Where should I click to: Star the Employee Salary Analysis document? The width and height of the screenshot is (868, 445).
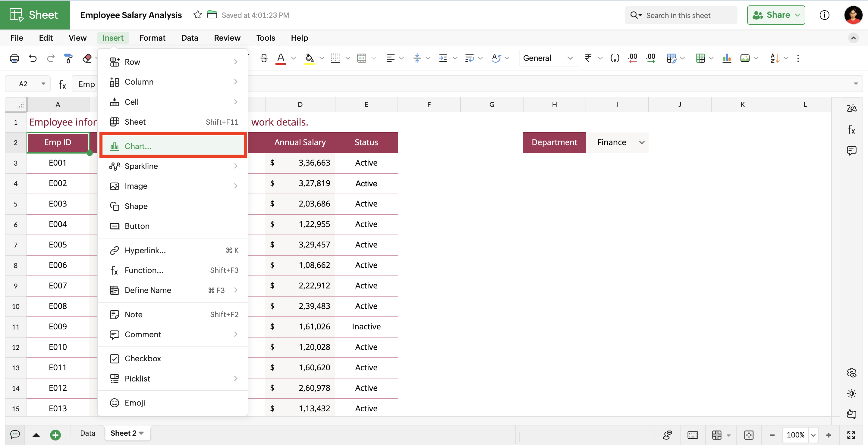tap(198, 15)
